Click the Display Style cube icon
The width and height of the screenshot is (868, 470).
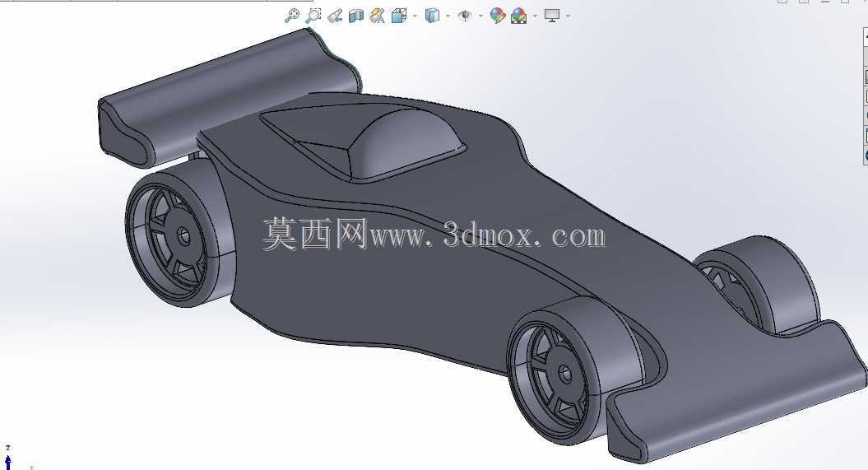coord(432,16)
